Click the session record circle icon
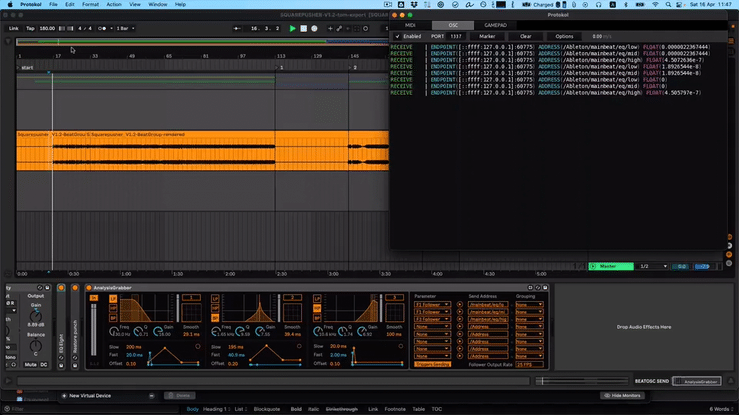The height and width of the screenshot is (415, 739). [x=366, y=28]
